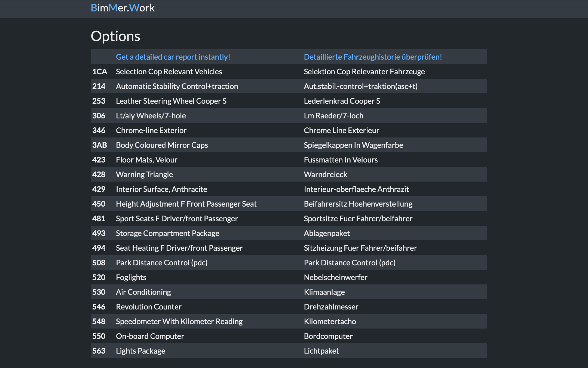588x368 pixels.
Task: Select 'Floor Mats, Velour' entry
Action: click(146, 160)
